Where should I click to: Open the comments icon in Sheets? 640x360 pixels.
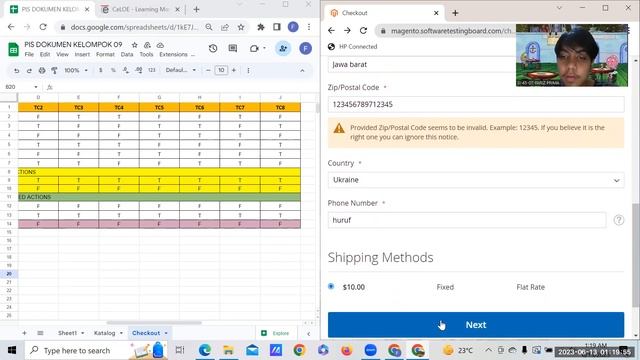coord(233,48)
